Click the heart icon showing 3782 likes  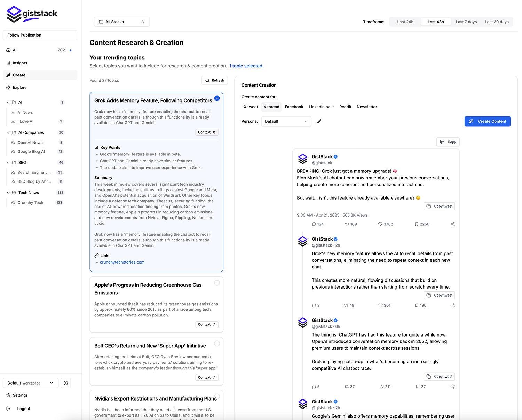(380, 224)
